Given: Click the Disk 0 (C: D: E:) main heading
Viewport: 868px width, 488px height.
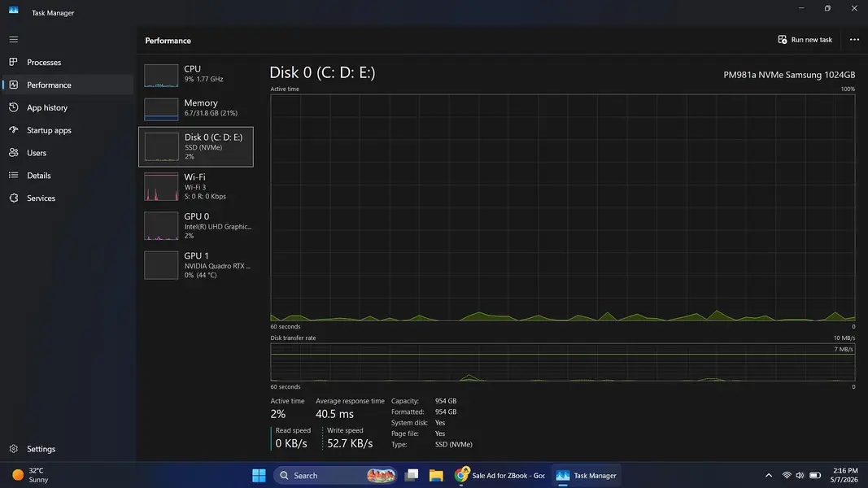Looking at the screenshot, I should (322, 72).
